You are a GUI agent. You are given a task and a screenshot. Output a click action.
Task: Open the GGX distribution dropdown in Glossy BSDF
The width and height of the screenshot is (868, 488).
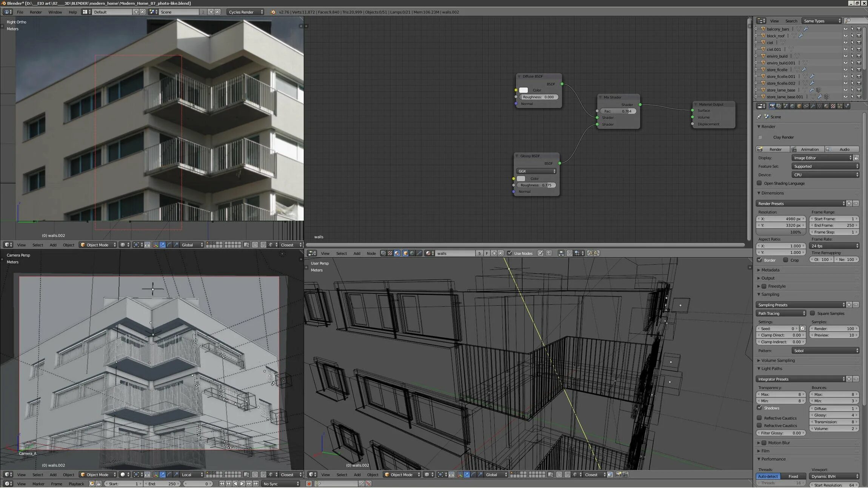click(x=536, y=171)
